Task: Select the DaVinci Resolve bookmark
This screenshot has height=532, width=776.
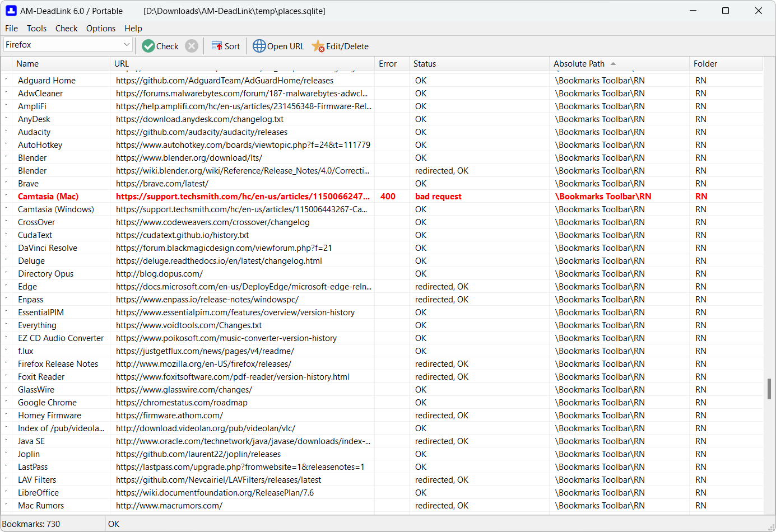Action: 48,248
